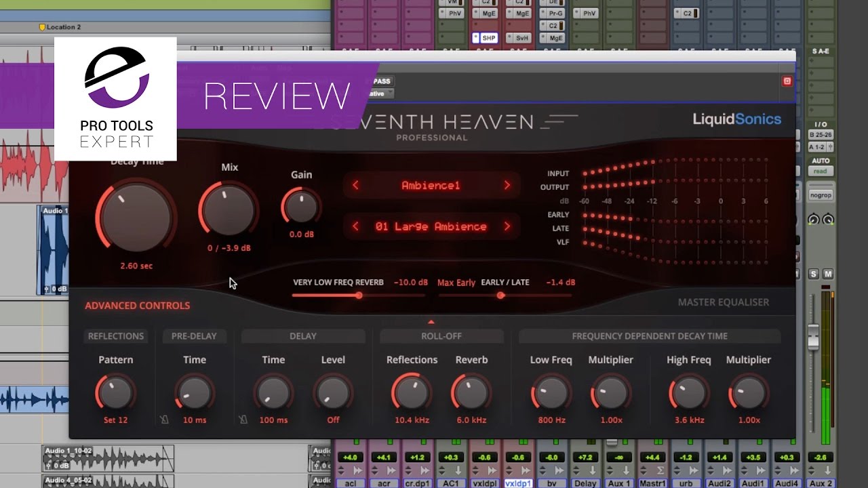
Task: Click the Delay Time knob
Action: (273, 392)
